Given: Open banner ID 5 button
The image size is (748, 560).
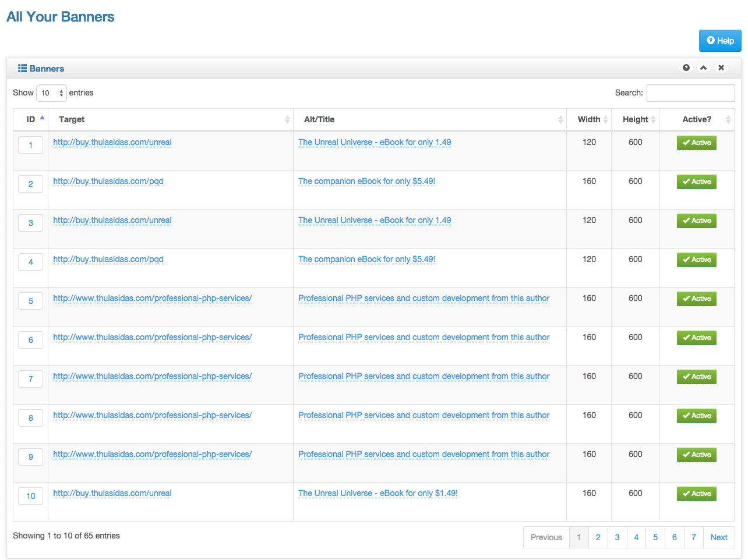Looking at the screenshot, I should pyautogui.click(x=31, y=301).
